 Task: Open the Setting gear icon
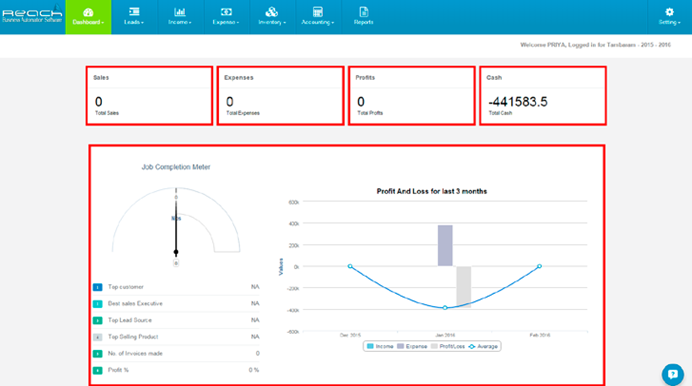[669, 12]
